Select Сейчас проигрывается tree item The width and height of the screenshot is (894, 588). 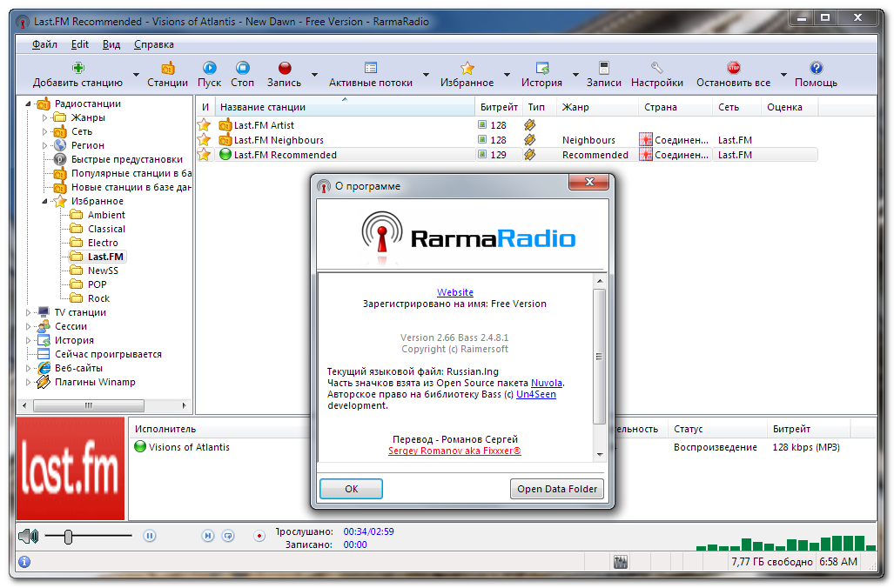tap(108, 354)
